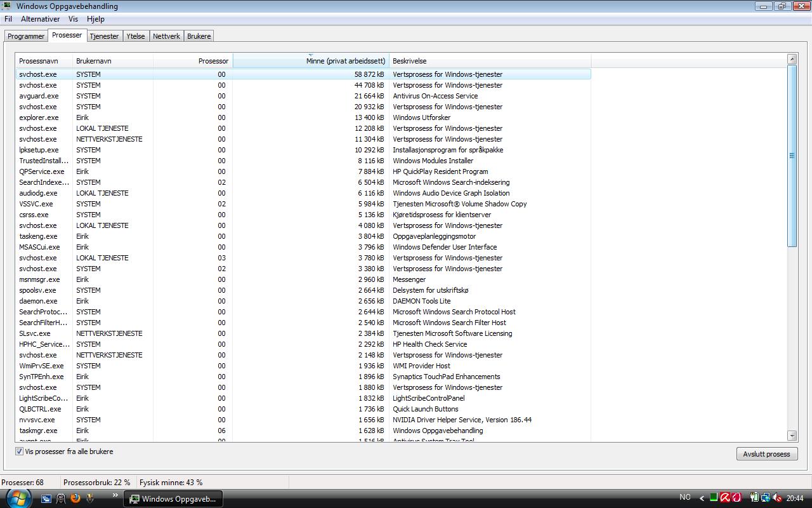Screen dimensions: 812x508
Task: Click the battery power tray icon
Action: pyautogui.click(x=754, y=498)
